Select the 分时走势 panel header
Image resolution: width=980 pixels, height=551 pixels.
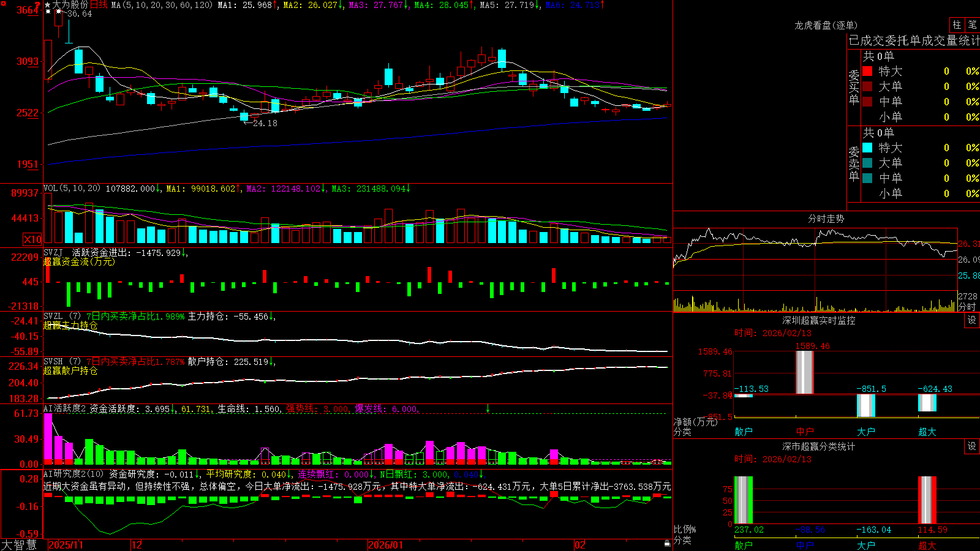pos(826,219)
